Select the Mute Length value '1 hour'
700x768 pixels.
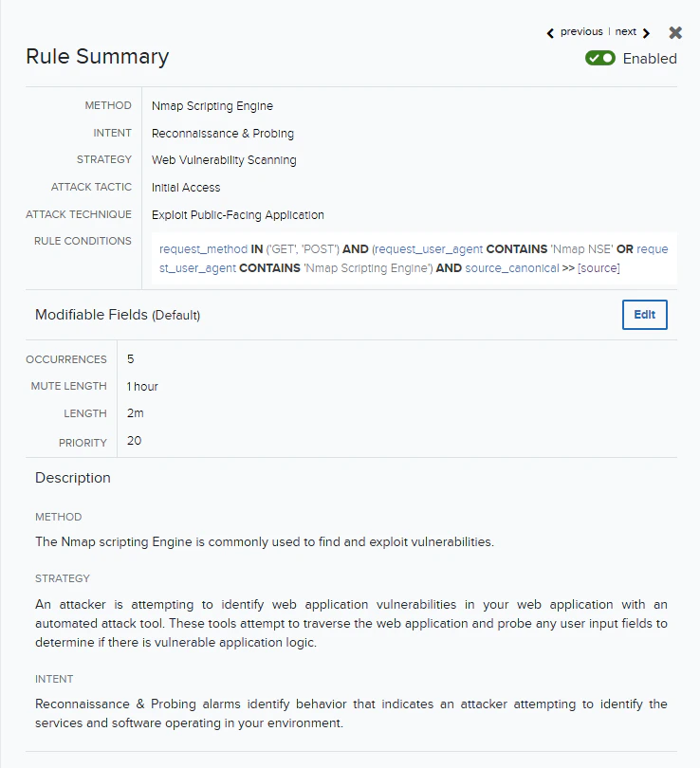pyautogui.click(x=142, y=387)
